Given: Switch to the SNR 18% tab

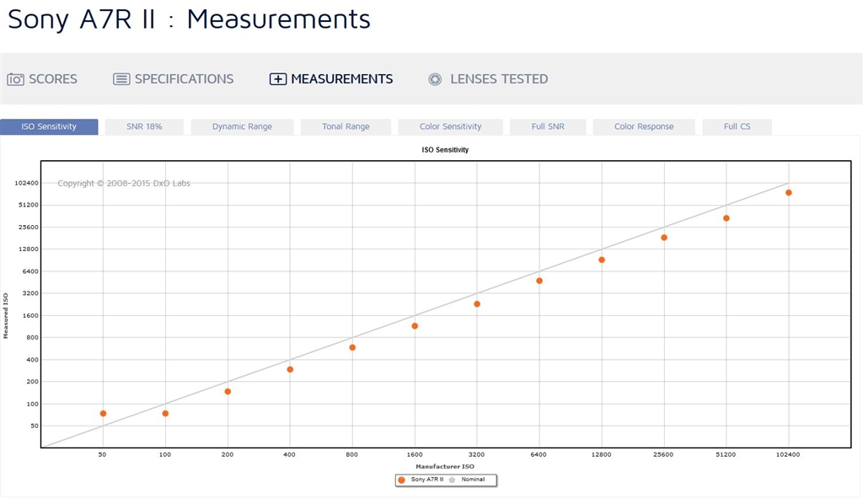Looking at the screenshot, I should point(144,126).
